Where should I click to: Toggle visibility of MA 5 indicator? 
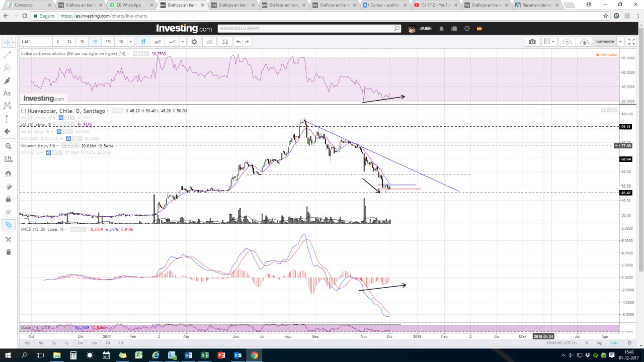click(59, 132)
